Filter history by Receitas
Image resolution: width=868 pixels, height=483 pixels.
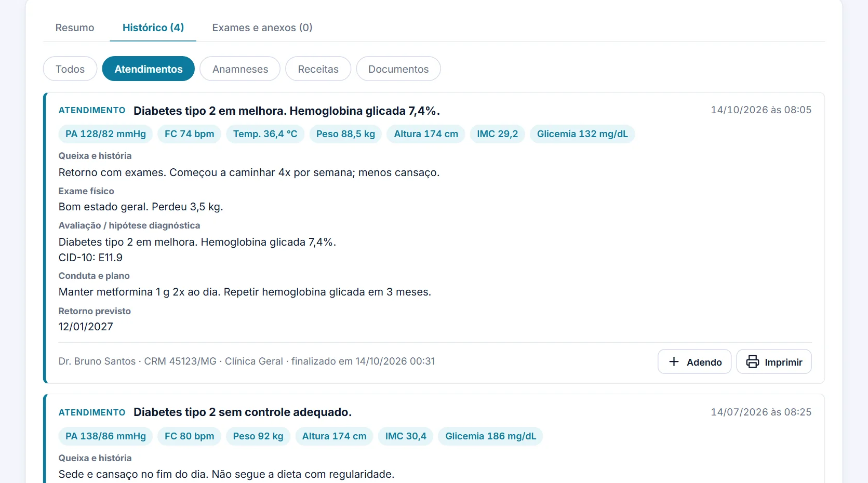click(x=318, y=69)
